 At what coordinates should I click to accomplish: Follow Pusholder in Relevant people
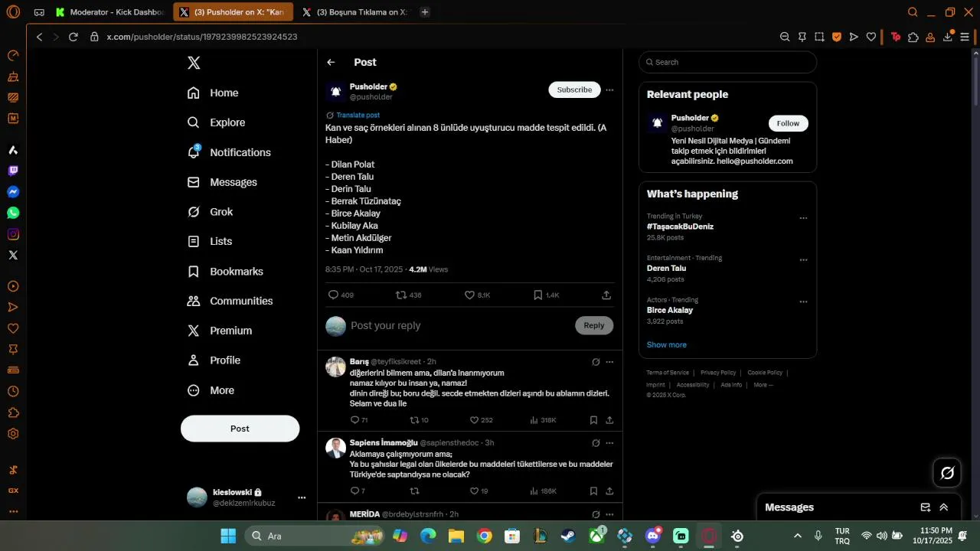(x=788, y=123)
